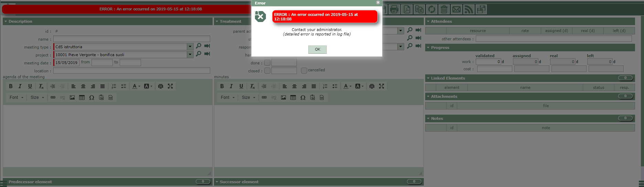Click the agenda of the meeting text area
Image resolution: width=644 pixels, height=187 pixels.
click(108, 136)
